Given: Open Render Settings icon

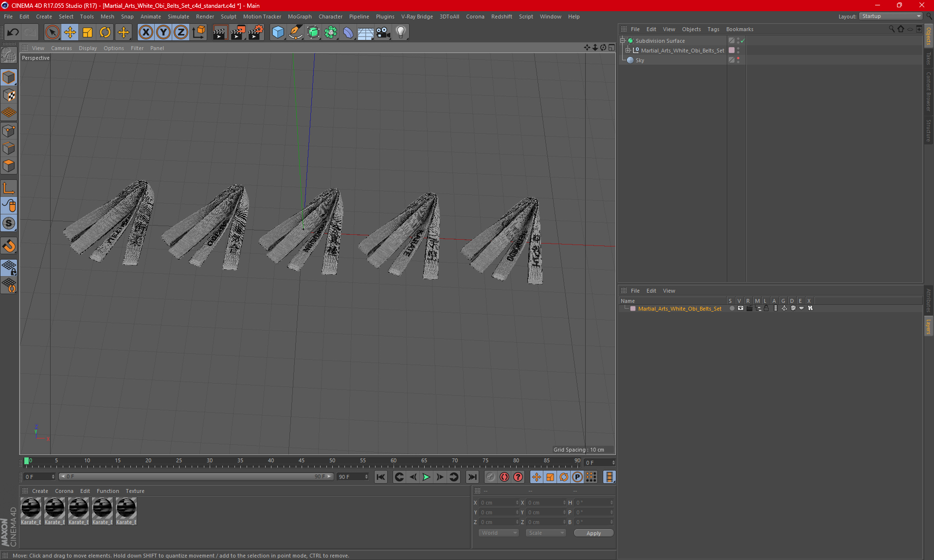Looking at the screenshot, I should pyautogui.click(x=256, y=32).
